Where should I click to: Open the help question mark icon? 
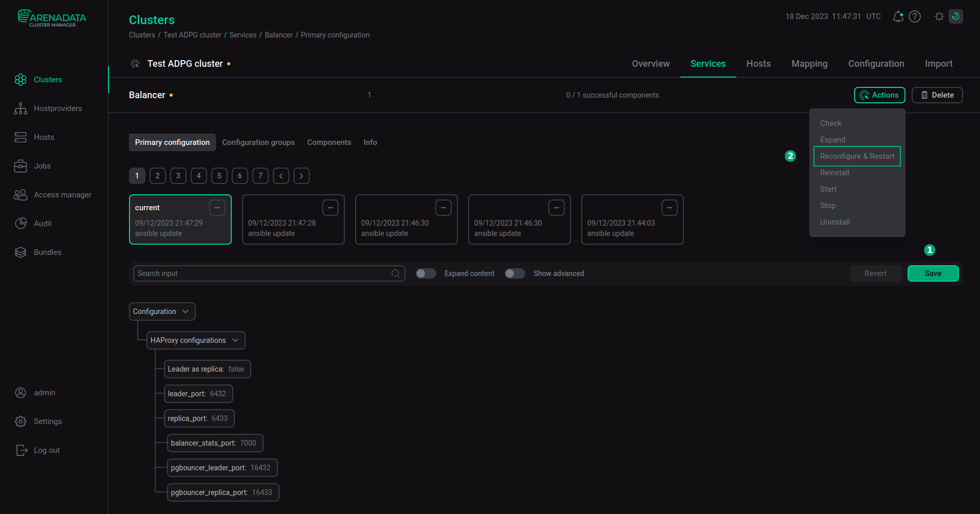915,16
